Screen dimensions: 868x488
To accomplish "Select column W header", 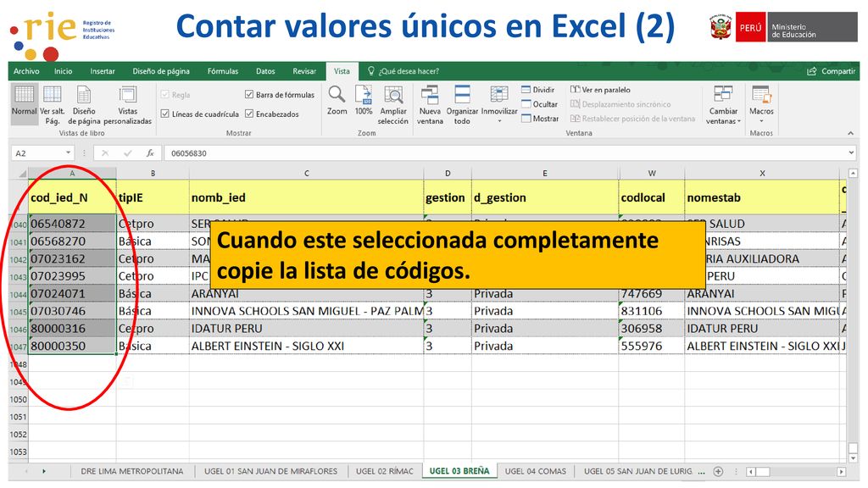I will click(652, 173).
